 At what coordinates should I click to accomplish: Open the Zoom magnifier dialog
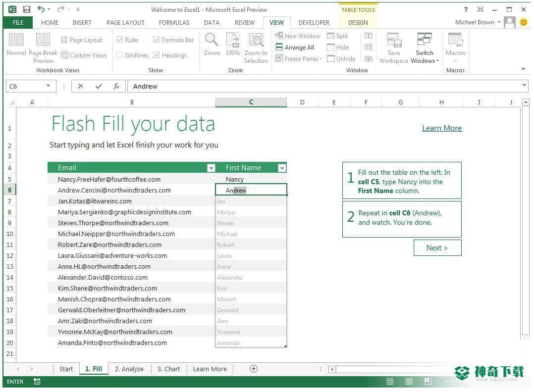point(212,44)
